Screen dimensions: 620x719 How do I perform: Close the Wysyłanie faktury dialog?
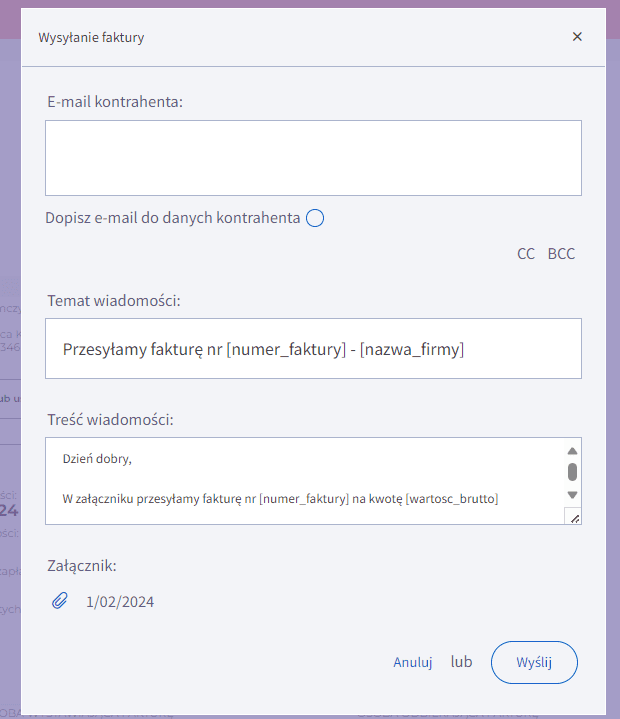coord(577,37)
